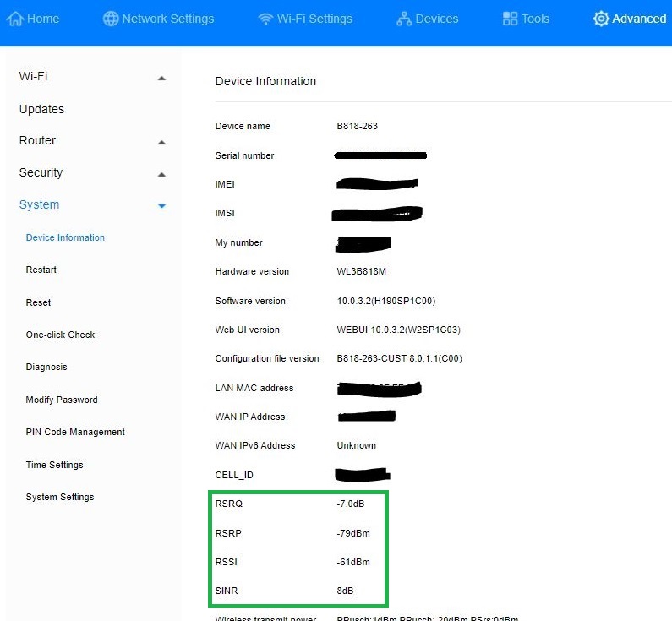Open the Wi-Fi sidebar section
This screenshot has width=672, height=621.
point(34,76)
